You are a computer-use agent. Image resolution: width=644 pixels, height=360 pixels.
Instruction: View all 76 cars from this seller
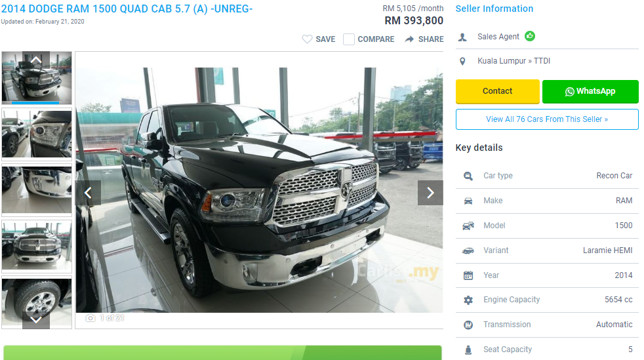click(x=547, y=119)
